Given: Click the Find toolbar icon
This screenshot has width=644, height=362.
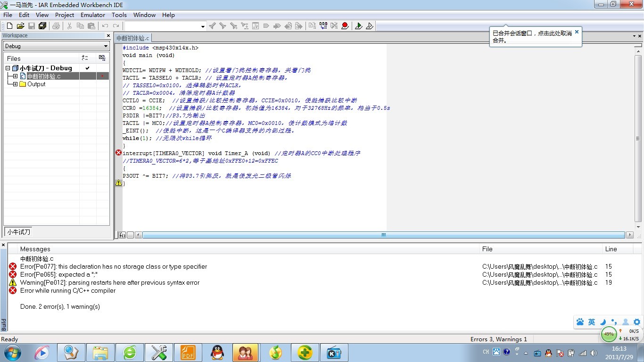Looking at the screenshot, I should pos(234,26).
